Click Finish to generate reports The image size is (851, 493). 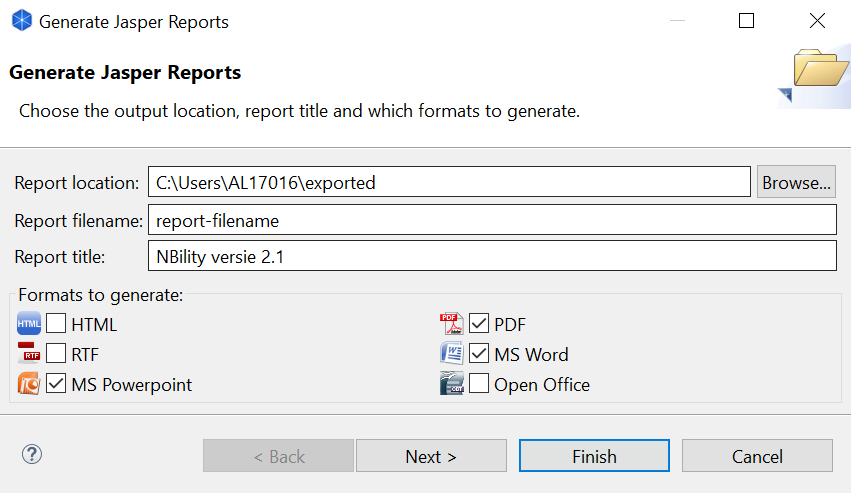pos(594,456)
